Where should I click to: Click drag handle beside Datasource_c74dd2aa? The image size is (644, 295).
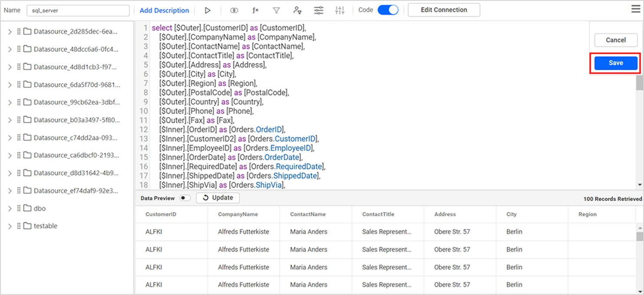(x=19, y=138)
